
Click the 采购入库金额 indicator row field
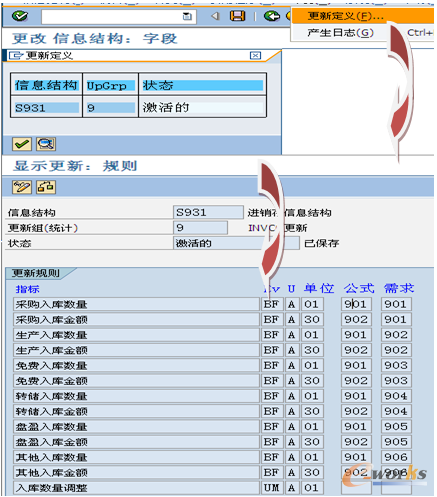(136, 320)
